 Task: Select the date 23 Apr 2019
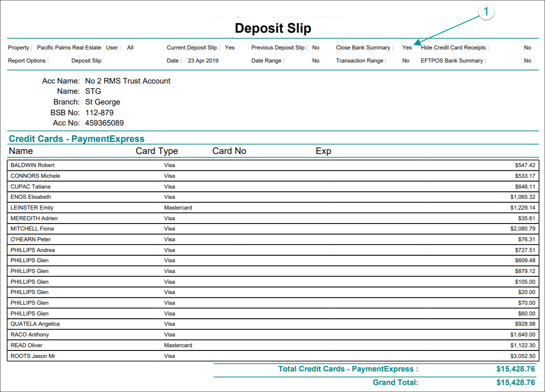203,61
